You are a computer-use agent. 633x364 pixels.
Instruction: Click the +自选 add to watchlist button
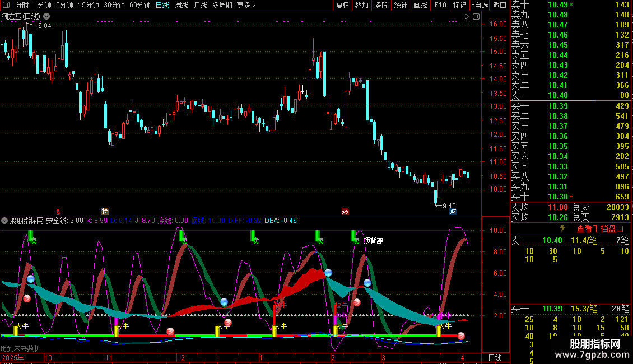pos(480,5)
